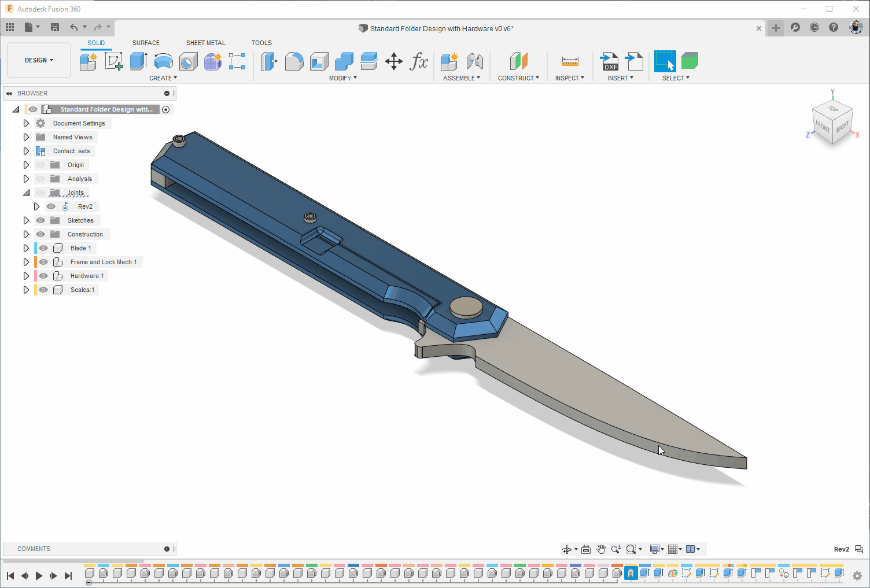Image resolution: width=870 pixels, height=588 pixels.
Task: Open the ASSEMBLE dropdown menu
Action: [x=462, y=78]
